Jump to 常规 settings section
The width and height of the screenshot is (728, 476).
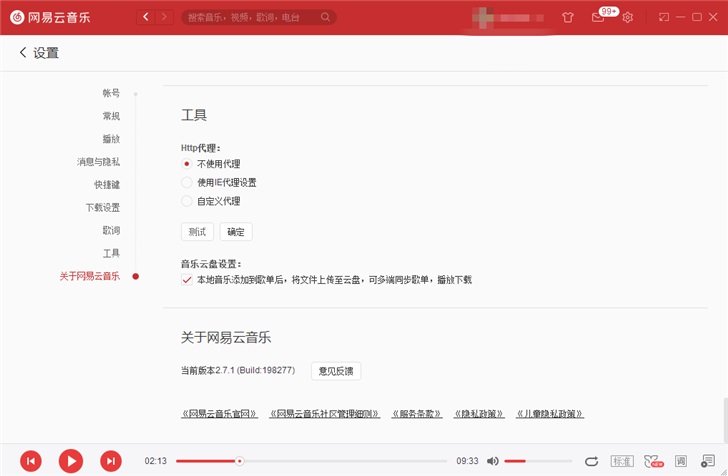111,116
